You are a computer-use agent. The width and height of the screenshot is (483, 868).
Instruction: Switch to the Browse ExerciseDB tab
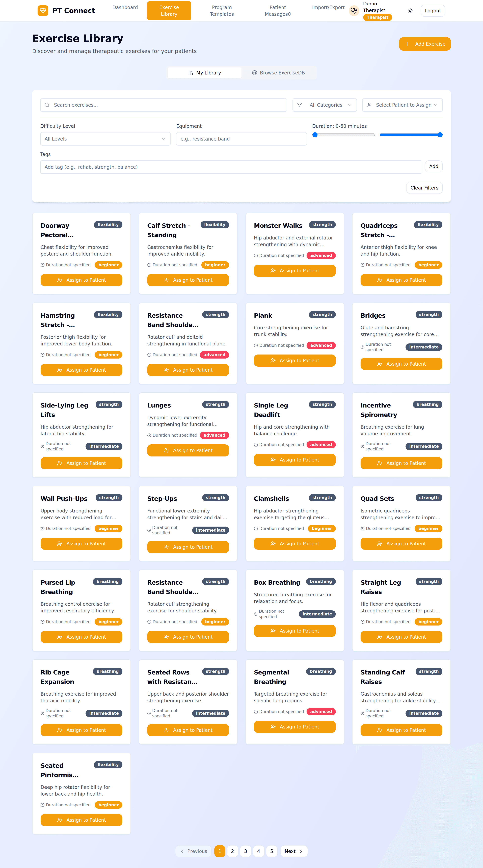click(x=279, y=73)
